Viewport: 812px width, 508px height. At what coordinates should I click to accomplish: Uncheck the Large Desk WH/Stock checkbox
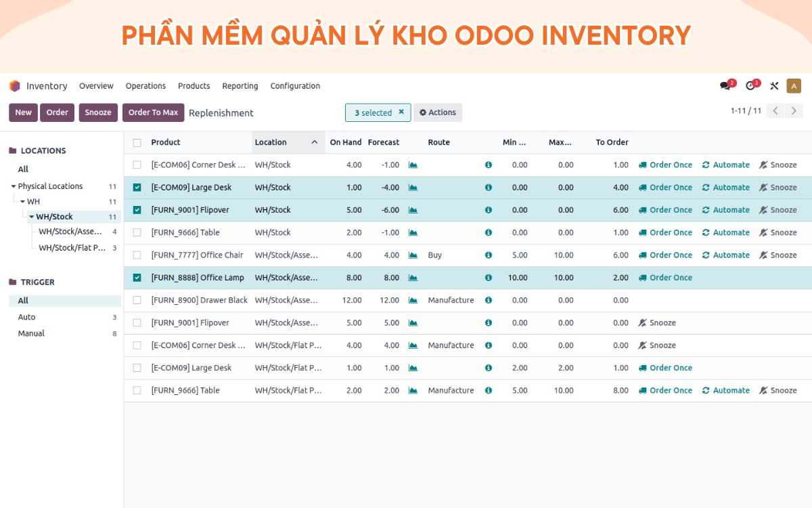point(137,188)
